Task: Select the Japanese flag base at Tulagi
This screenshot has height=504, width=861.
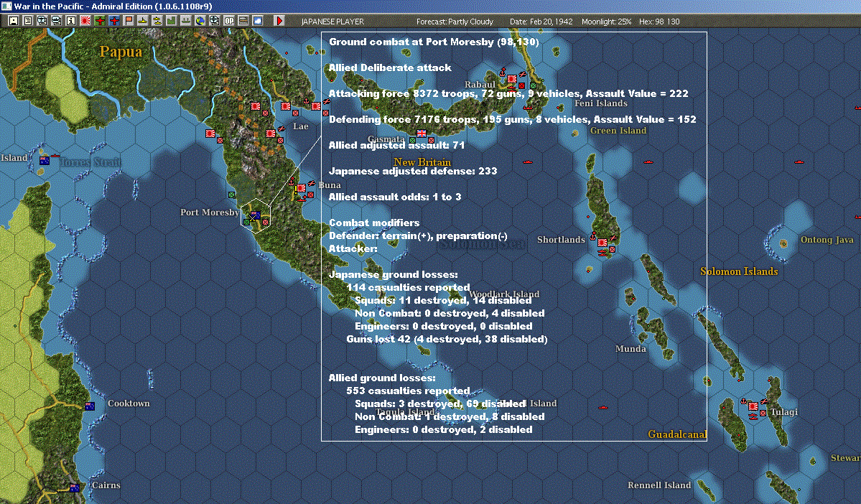Action: 753,406
